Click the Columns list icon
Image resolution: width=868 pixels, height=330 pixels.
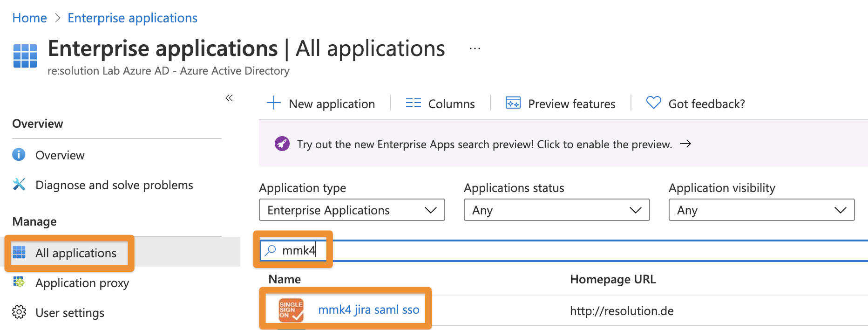pyautogui.click(x=413, y=103)
